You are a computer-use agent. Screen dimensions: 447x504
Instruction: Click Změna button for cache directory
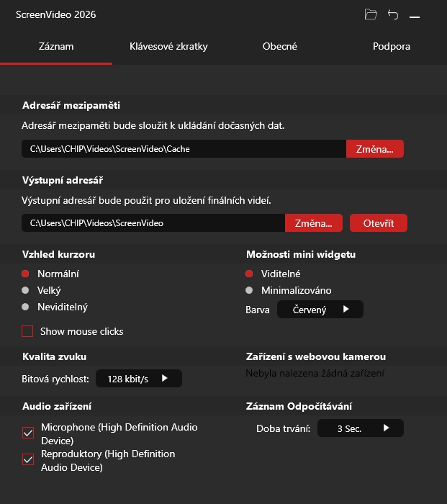[375, 149]
